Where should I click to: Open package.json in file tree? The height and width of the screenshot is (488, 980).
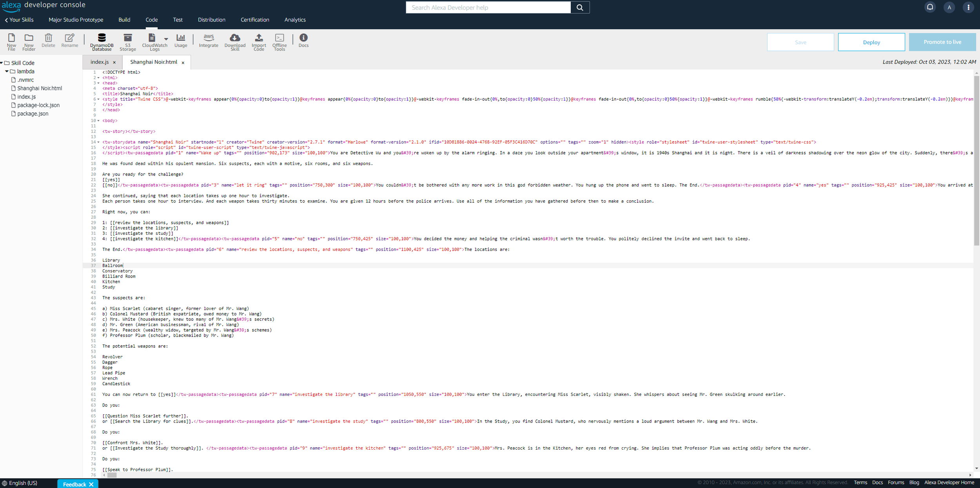coord(33,114)
